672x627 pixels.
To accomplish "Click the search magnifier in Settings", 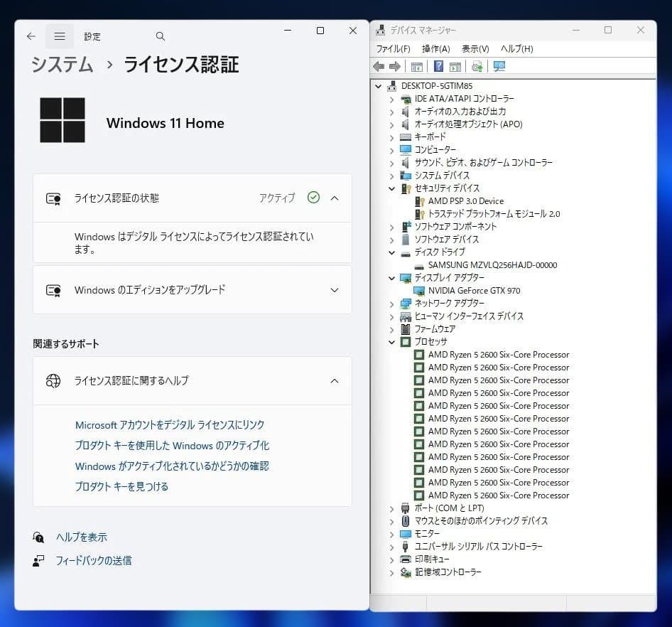I will (x=160, y=36).
